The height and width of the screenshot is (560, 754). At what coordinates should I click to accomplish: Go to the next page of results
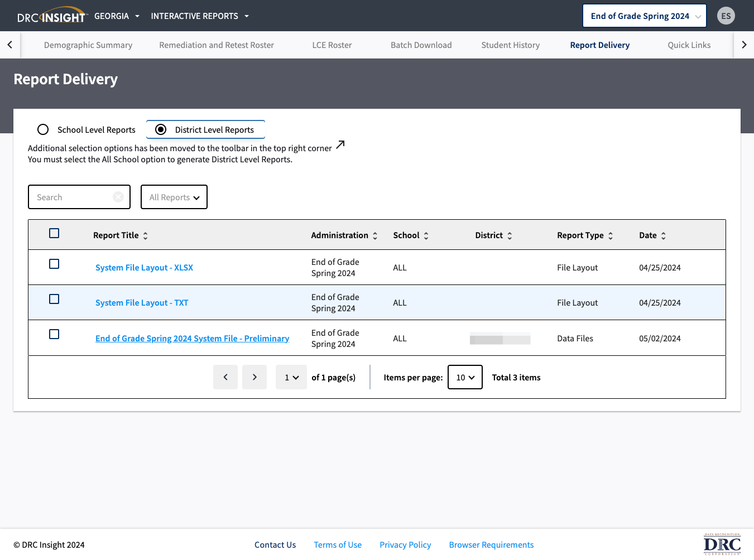point(254,377)
